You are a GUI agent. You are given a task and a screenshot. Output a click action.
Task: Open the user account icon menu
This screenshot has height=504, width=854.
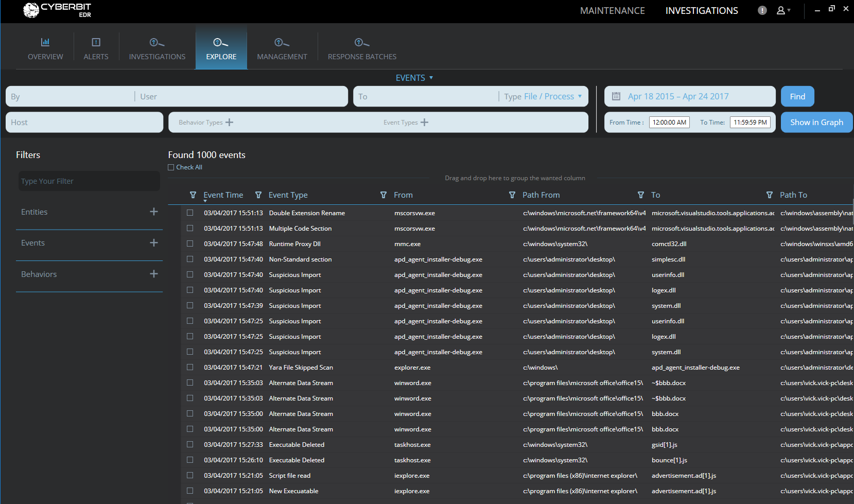[782, 11]
